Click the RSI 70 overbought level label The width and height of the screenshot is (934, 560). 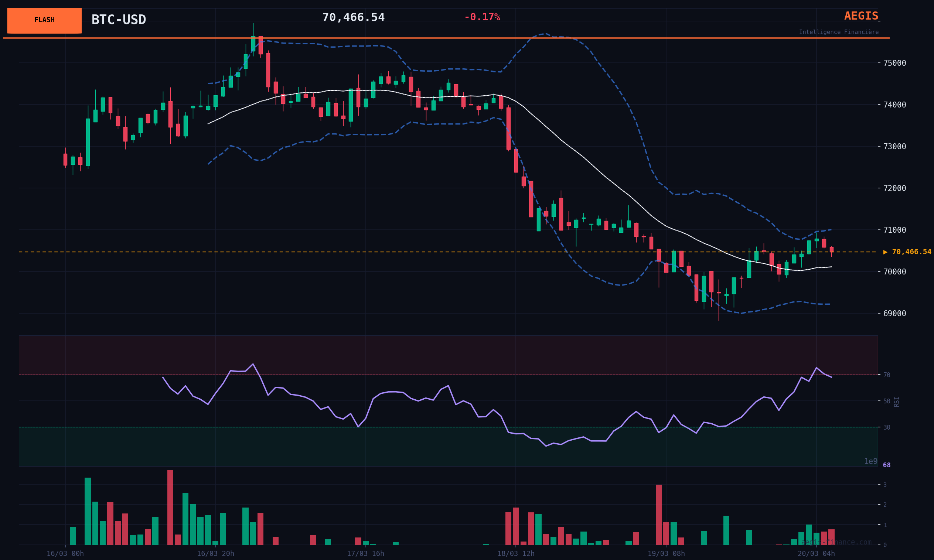(886, 375)
